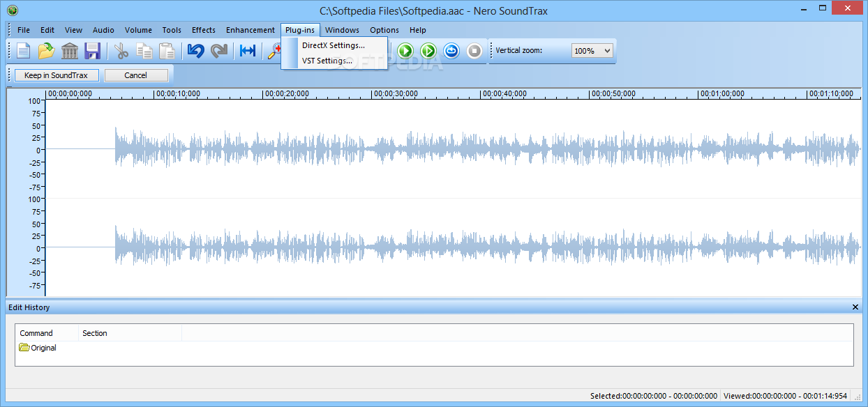Redo the last edit
This screenshot has height=407, width=868.
219,51
